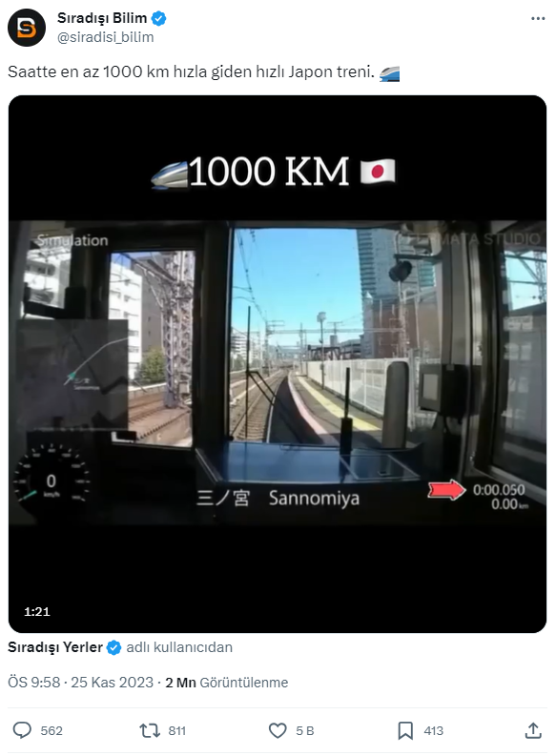Open the three-dot more options menu
The width and height of the screenshot is (556, 756).
(538, 18)
